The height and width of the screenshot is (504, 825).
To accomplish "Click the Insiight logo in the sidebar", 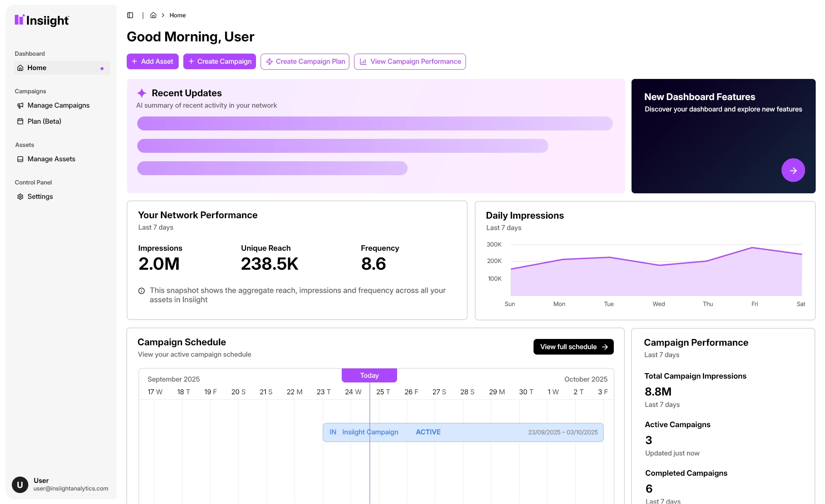I will pyautogui.click(x=41, y=20).
